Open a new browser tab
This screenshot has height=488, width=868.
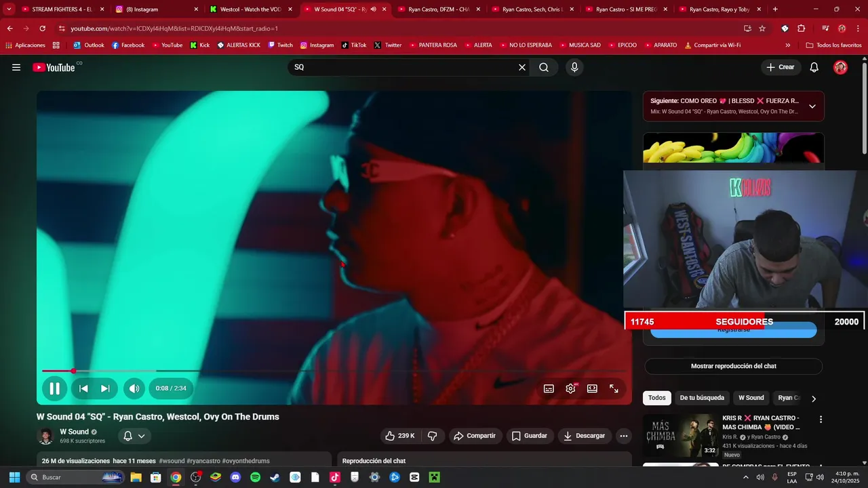tap(775, 9)
